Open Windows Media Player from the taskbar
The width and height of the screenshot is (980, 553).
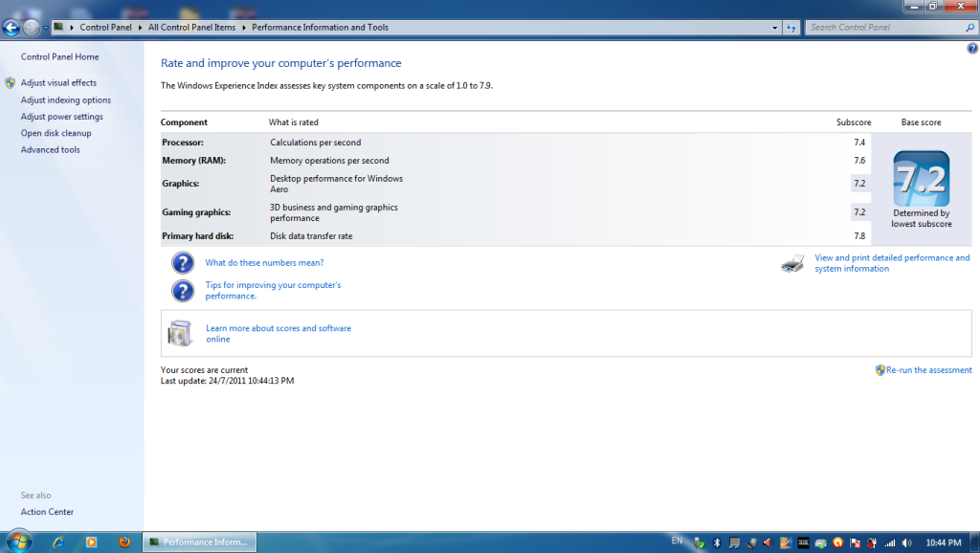[x=91, y=542]
